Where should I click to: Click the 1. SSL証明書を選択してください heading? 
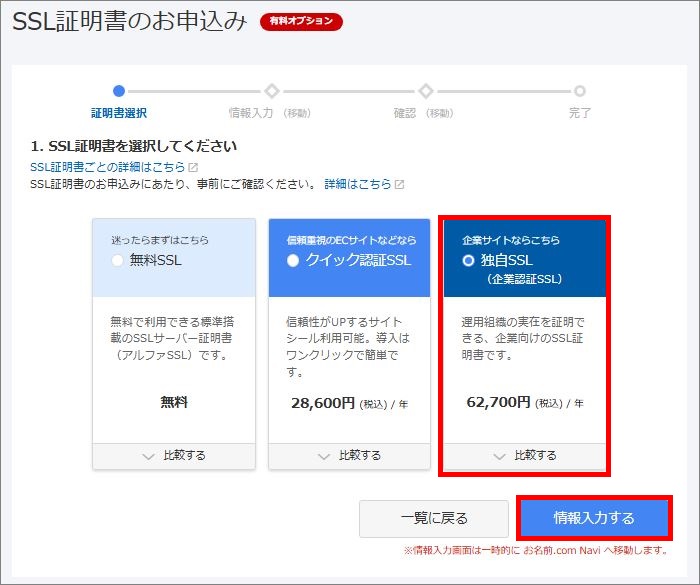(x=133, y=146)
